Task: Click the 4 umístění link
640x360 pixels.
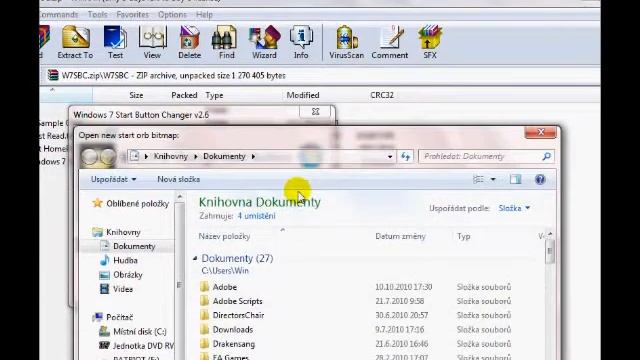Action: (256, 216)
